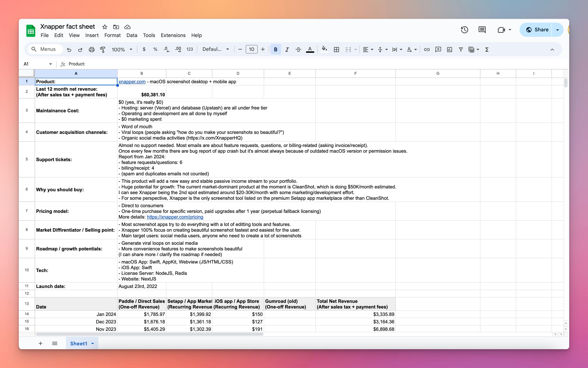Decrease font size minus button
Image resolution: width=588 pixels, height=368 pixels.
point(240,49)
